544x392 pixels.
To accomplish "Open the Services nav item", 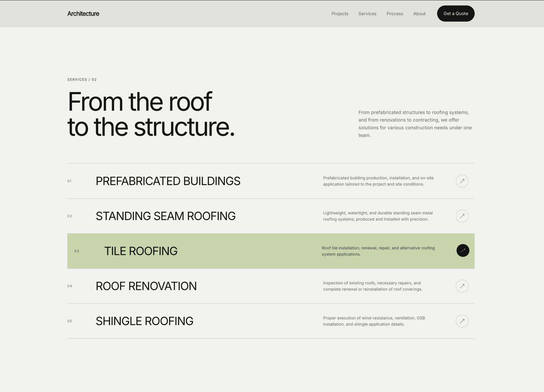I will tap(367, 14).
